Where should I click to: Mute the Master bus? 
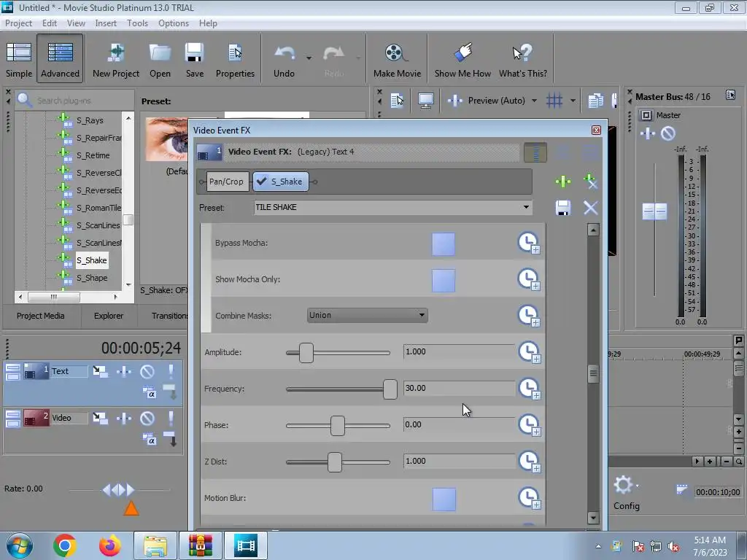pos(668,134)
